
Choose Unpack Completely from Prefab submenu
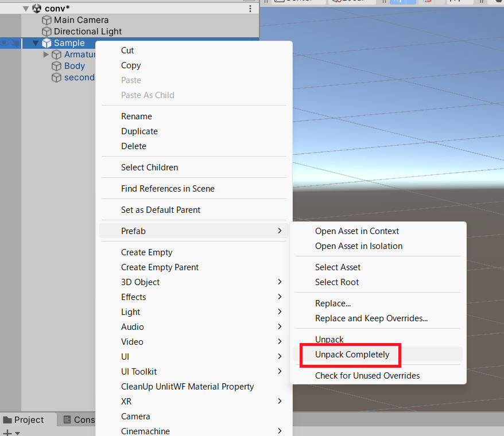pos(352,355)
